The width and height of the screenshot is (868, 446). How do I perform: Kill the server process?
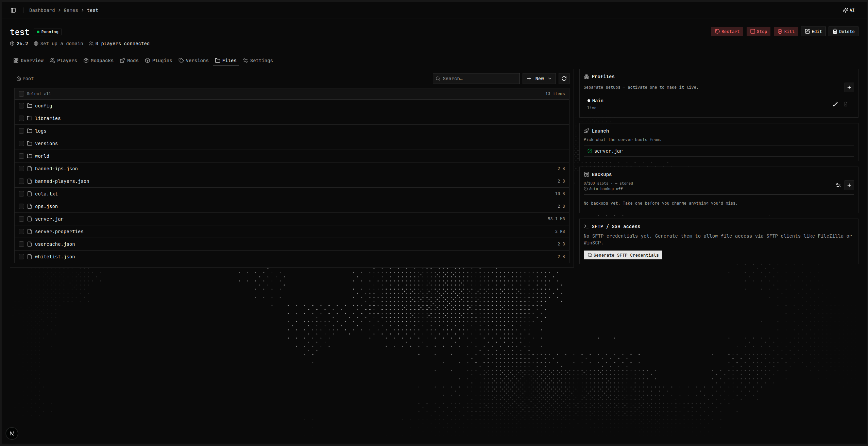(x=786, y=31)
